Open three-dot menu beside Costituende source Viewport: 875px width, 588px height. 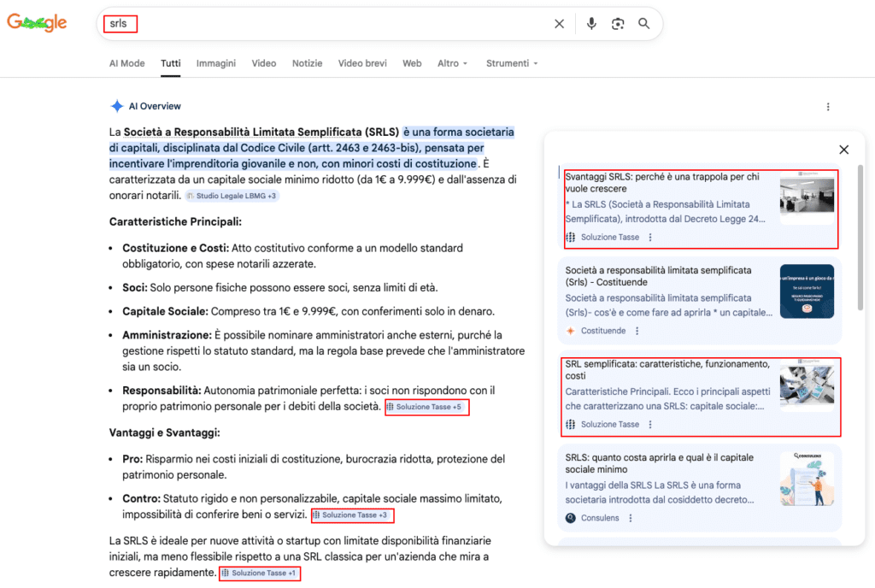click(x=637, y=331)
